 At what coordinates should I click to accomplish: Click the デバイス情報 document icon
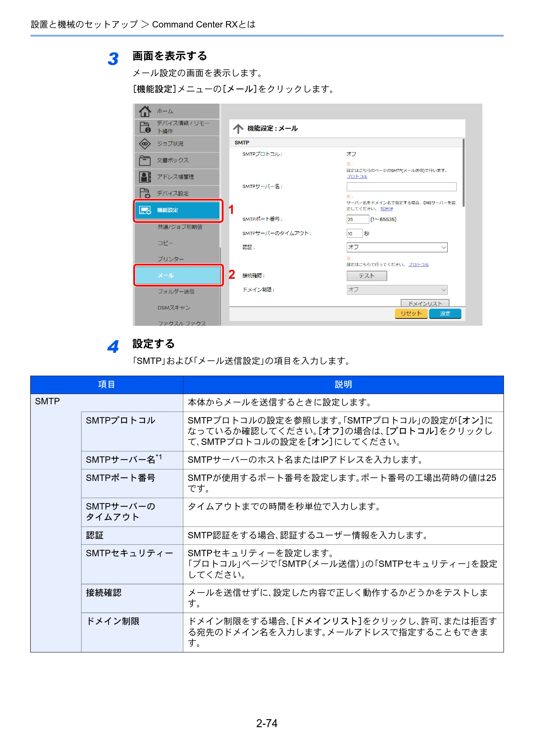(145, 127)
